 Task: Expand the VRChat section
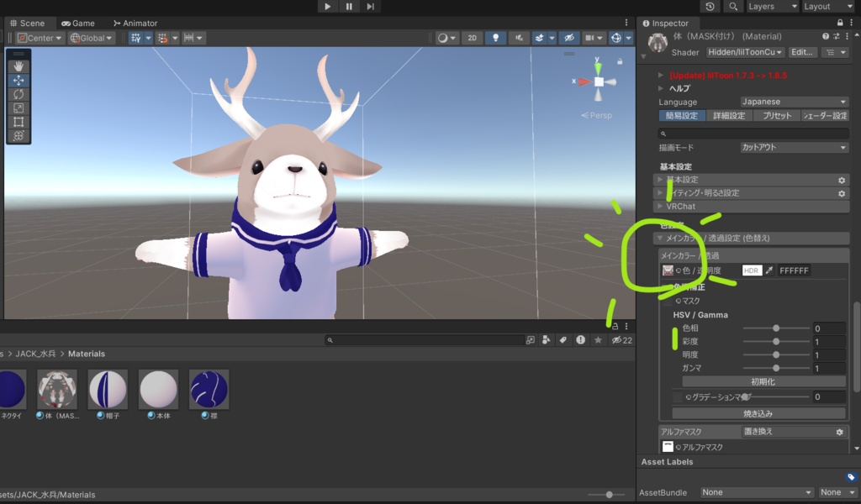(753, 206)
